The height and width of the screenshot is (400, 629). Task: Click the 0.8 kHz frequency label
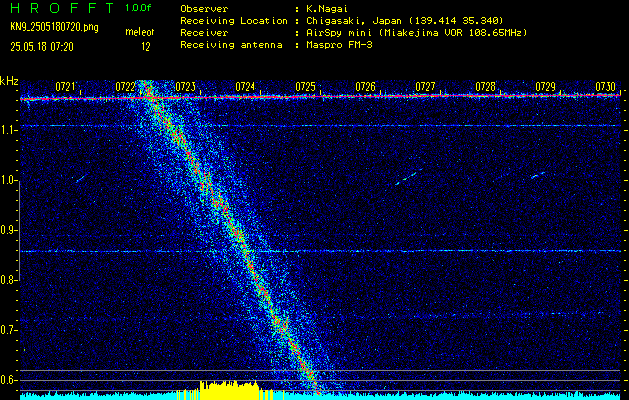coord(8,280)
